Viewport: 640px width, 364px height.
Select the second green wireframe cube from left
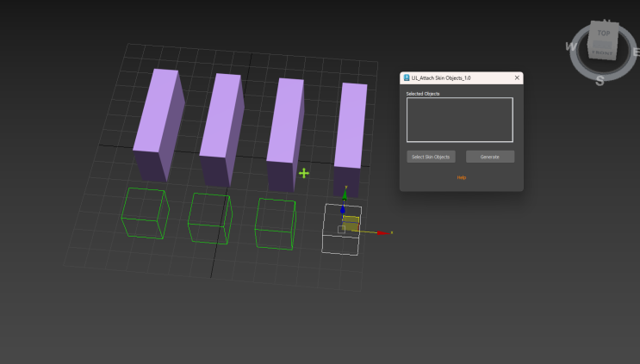point(210,219)
